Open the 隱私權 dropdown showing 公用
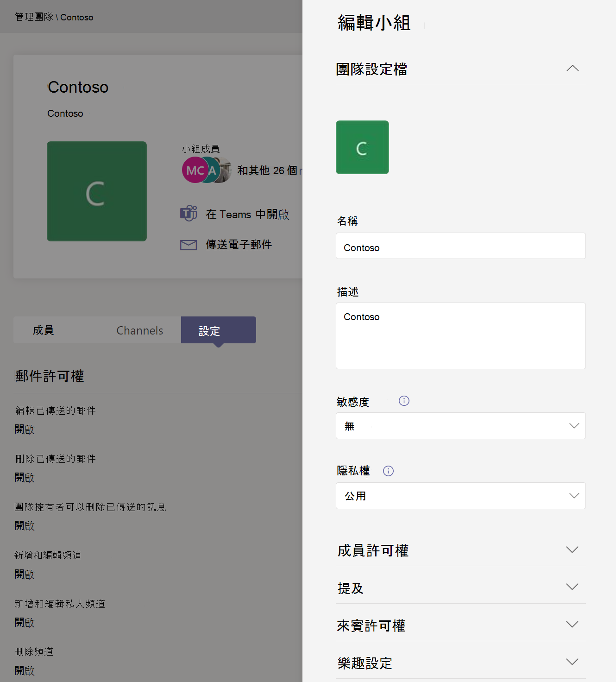616x682 pixels. click(x=461, y=496)
